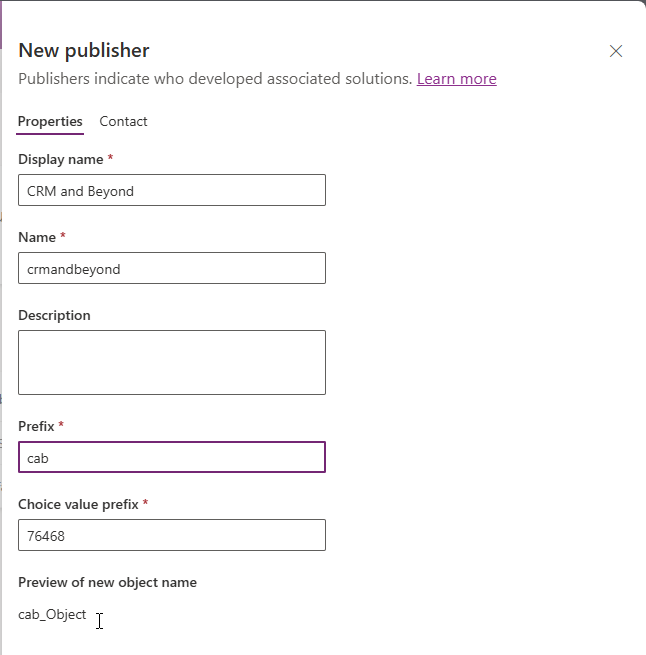Screen dimensions: 646x655
Task: Select the Properties tab
Action: tap(50, 121)
